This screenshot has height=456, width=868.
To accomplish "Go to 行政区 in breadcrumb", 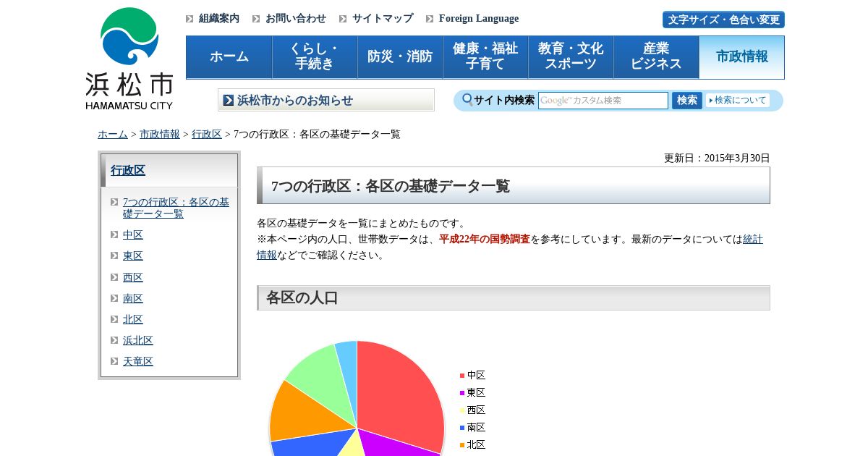I will (x=207, y=134).
